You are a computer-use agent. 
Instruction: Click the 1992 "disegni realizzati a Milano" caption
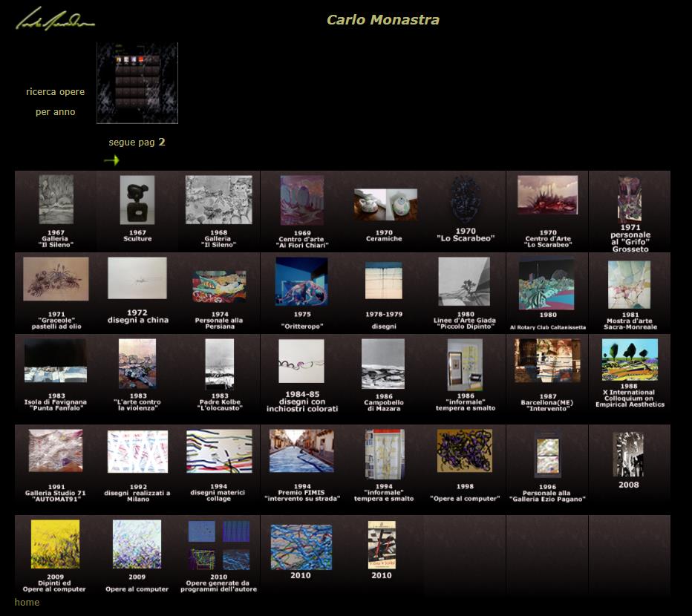[x=137, y=493]
